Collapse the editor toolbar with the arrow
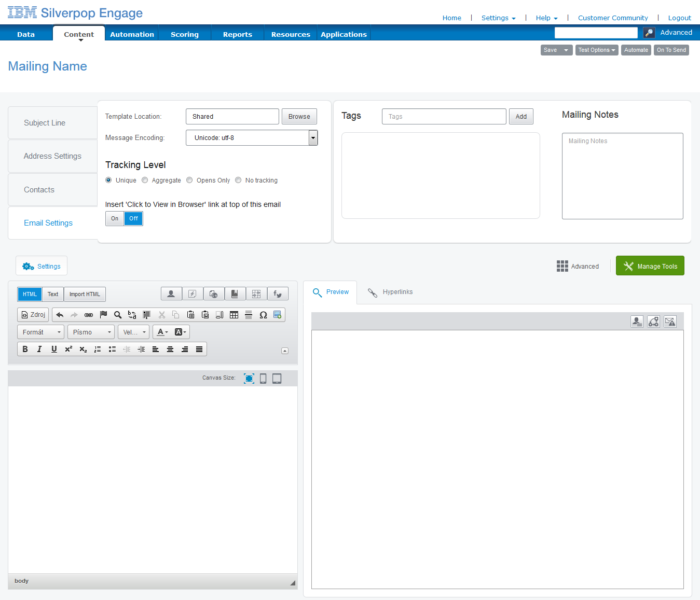This screenshot has width=700, height=600. [285, 351]
